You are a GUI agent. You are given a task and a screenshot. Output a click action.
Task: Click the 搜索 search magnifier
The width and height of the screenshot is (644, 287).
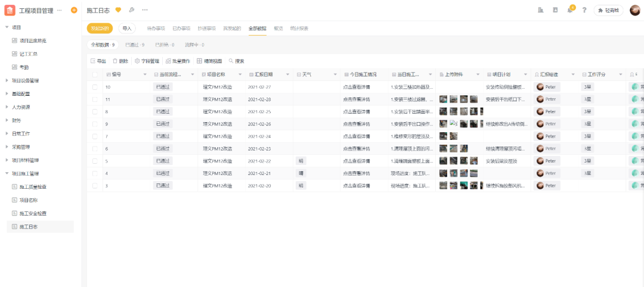click(x=231, y=61)
